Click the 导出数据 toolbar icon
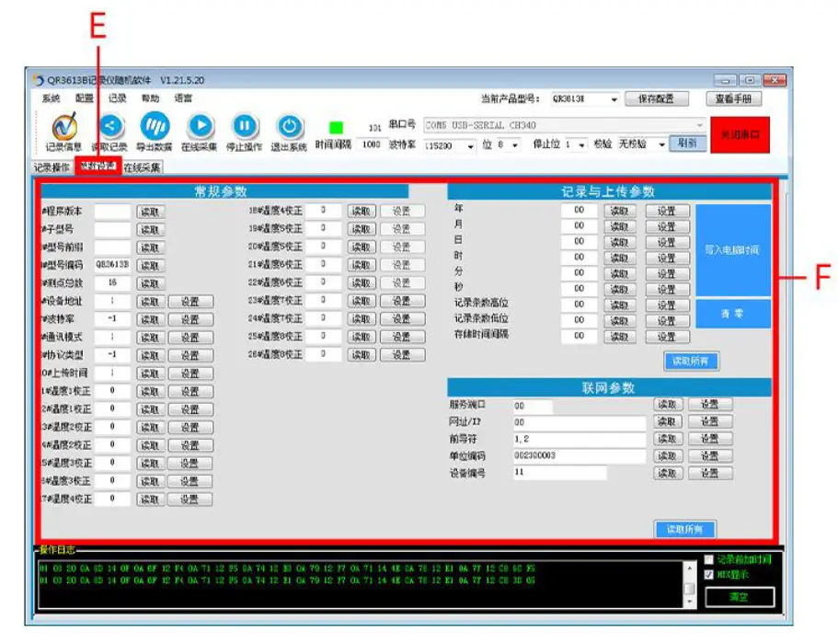The height and width of the screenshot is (644, 838). point(155,126)
